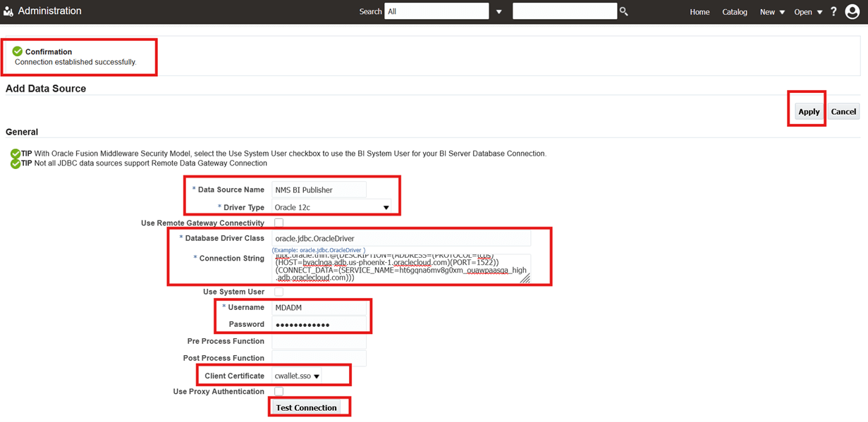
Task: Enable the Use System User checkbox
Action: coord(279,292)
